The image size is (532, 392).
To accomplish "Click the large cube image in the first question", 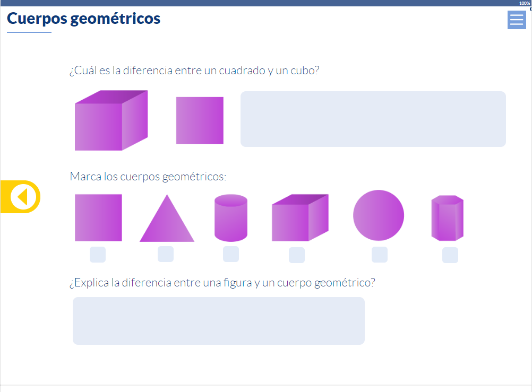I will point(110,121).
